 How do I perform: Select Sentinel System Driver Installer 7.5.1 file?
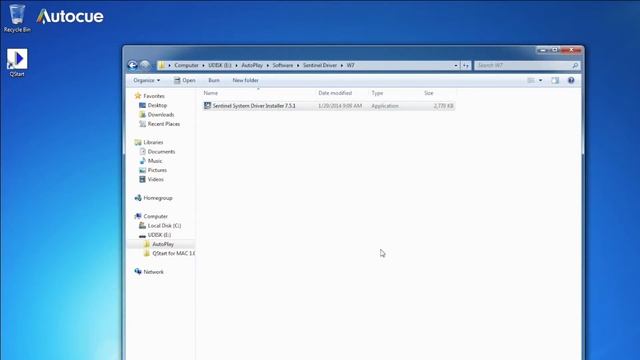click(x=329, y=106)
